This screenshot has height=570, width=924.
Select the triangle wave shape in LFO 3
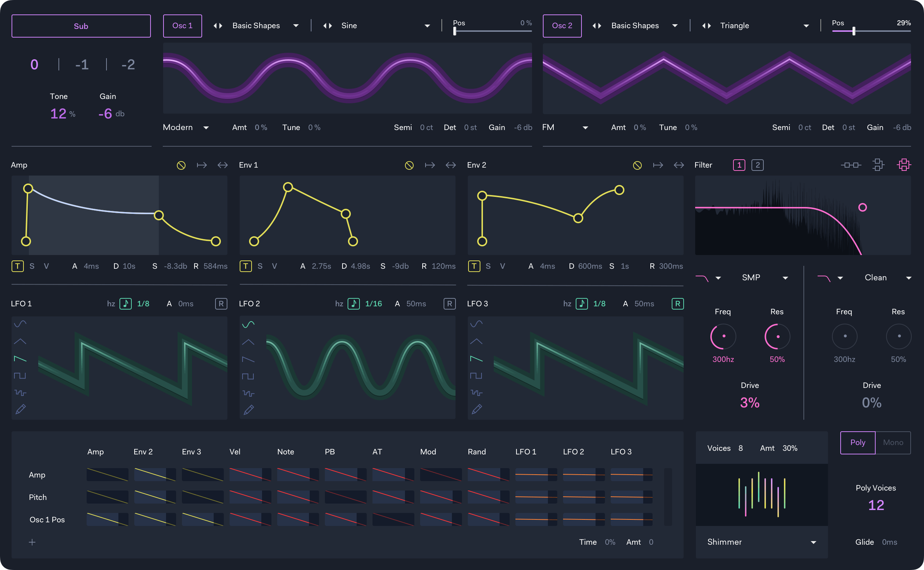(476, 342)
